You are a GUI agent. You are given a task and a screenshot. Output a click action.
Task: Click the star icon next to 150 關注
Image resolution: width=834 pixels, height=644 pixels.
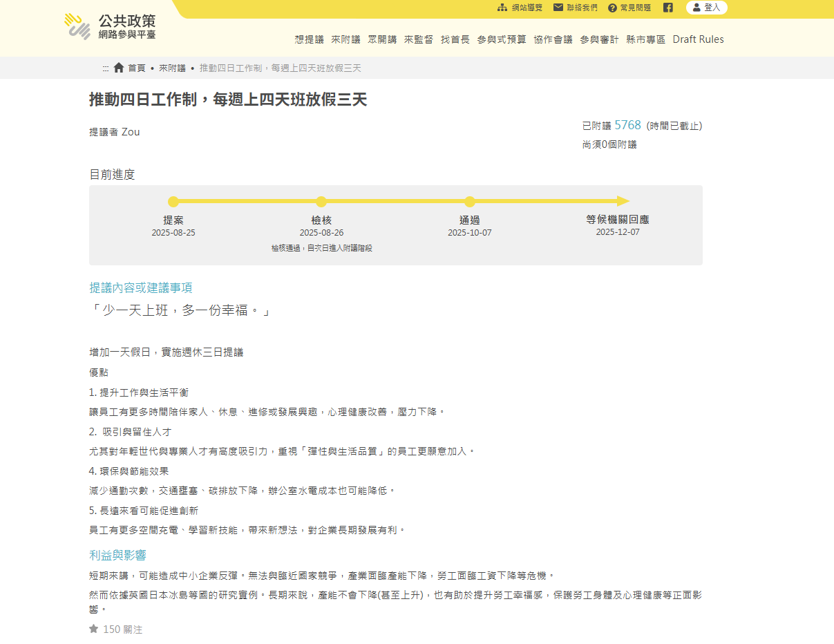(94, 629)
